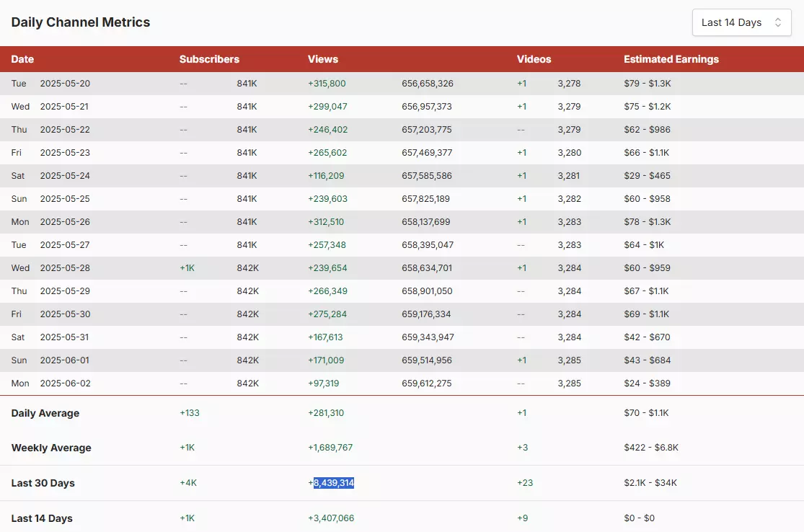The height and width of the screenshot is (532, 804).
Task: Click the last 14 days views +3,407,066
Action: coord(331,518)
